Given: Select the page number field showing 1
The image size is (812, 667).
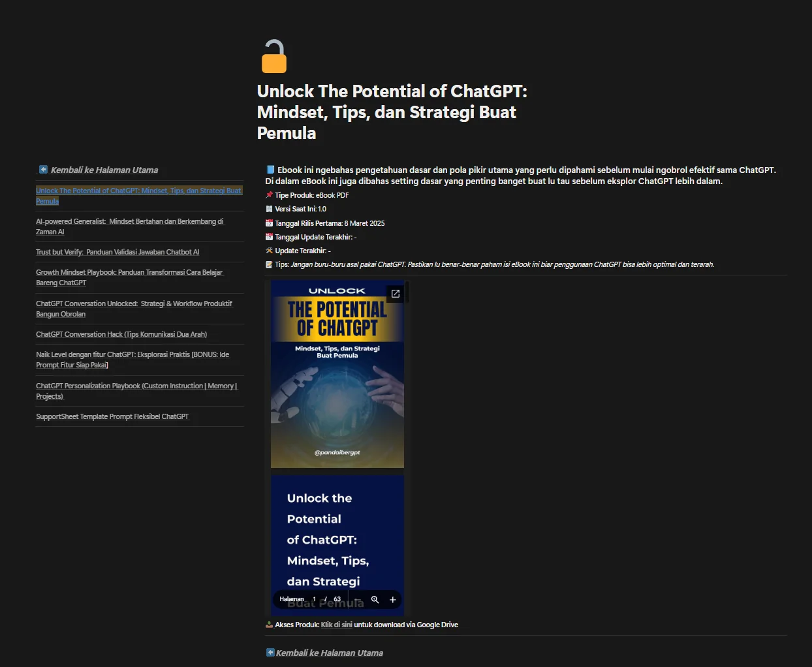Looking at the screenshot, I should pos(314,599).
